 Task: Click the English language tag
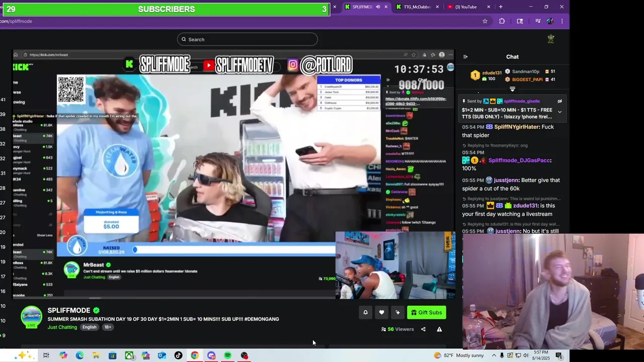click(89, 327)
